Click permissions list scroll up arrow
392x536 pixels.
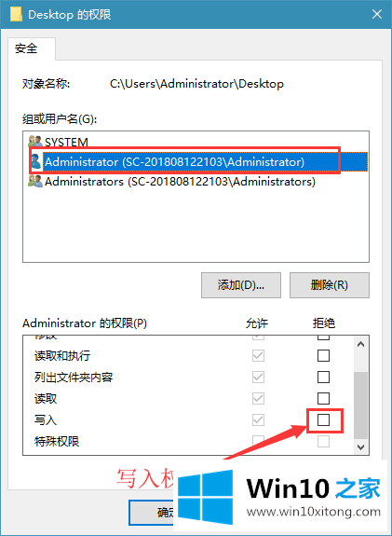point(360,344)
